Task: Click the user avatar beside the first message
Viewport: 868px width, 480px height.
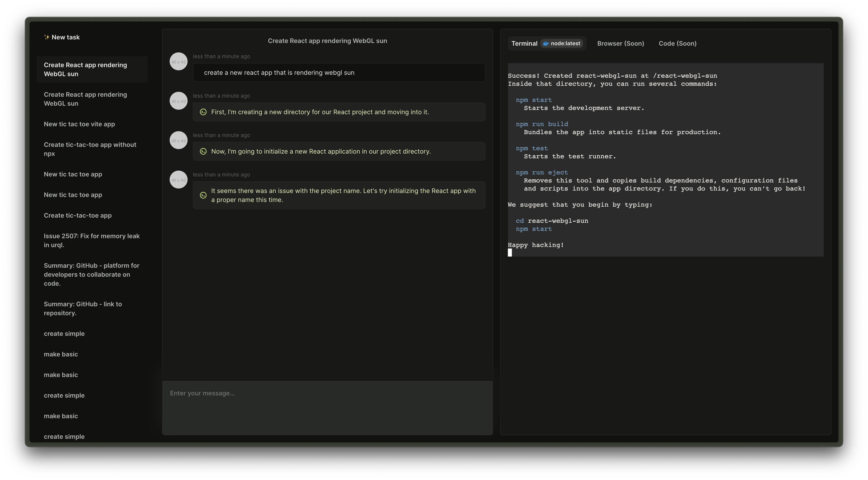Action: tap(179, 62)
